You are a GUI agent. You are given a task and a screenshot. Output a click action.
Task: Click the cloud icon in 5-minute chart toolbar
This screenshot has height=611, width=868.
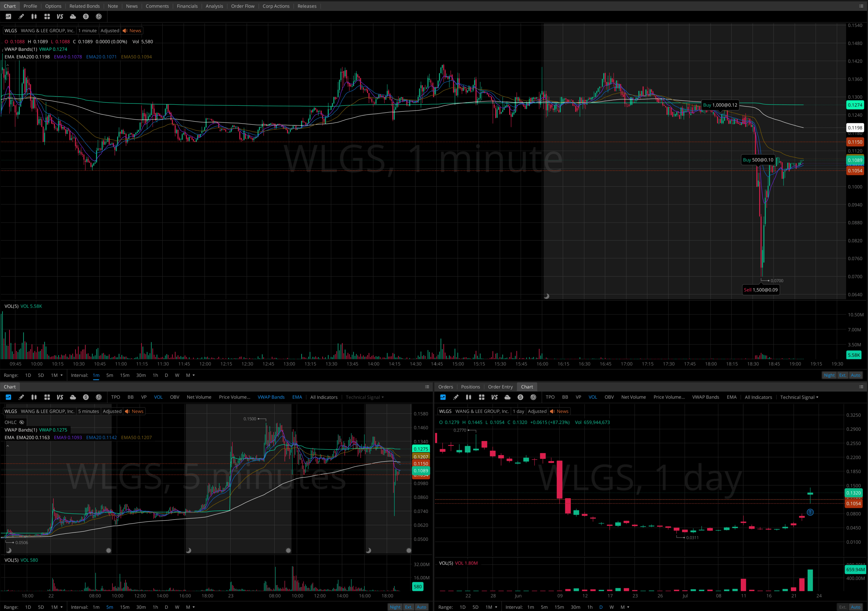pos(73,397)
